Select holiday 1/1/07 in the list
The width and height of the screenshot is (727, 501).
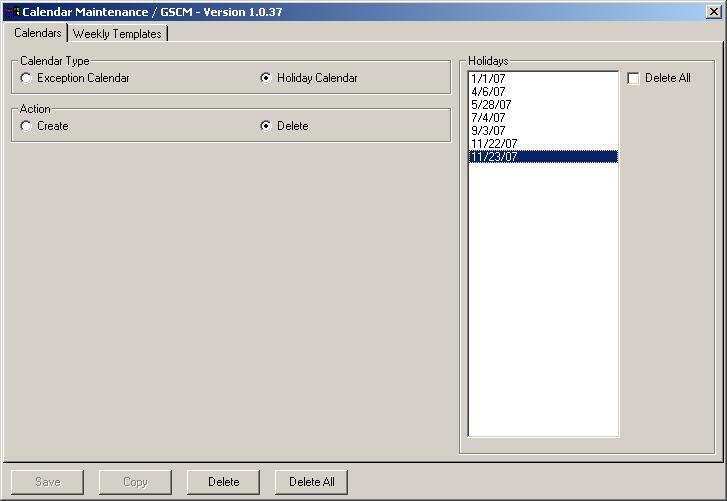click(x=543, y=79)
